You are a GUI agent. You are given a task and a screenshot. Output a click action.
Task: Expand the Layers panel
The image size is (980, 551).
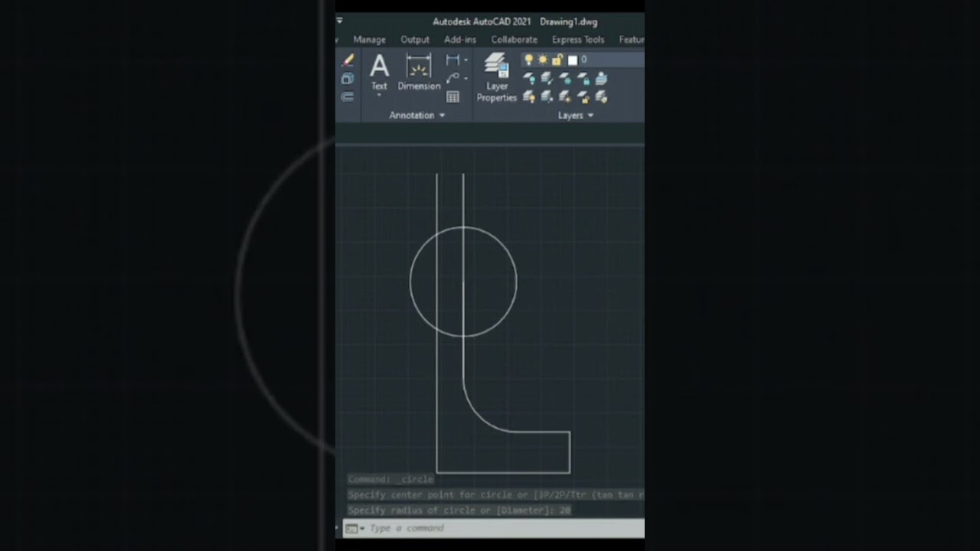coord(576,116)
